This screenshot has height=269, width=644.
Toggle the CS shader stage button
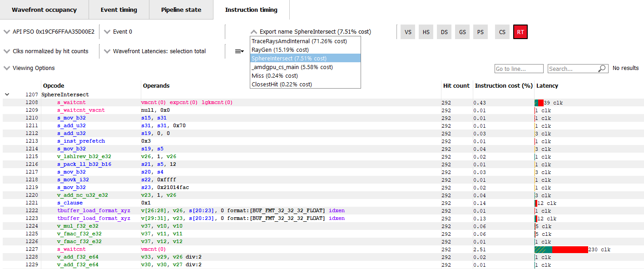[x=502, y=32]
